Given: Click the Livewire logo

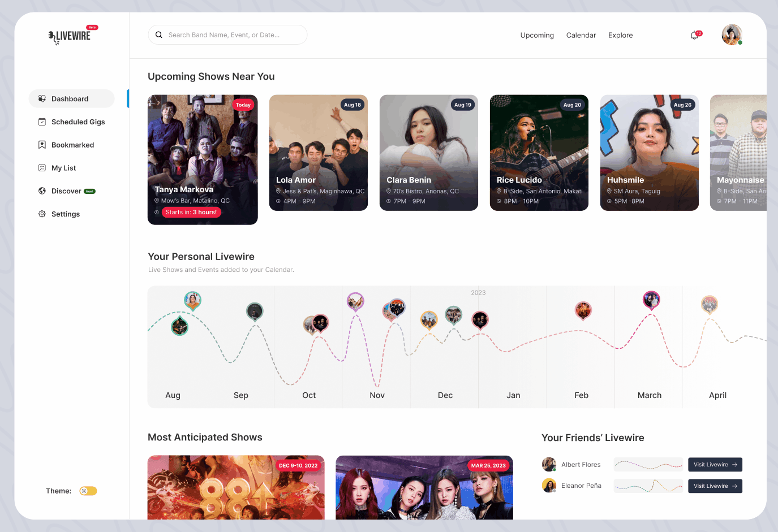Looking at the screenshot, I should 70,36.
